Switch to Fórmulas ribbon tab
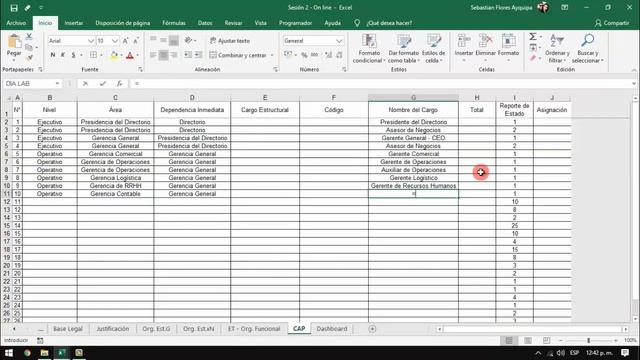Viewport: 640px width, 360px height. pos(174,23)
